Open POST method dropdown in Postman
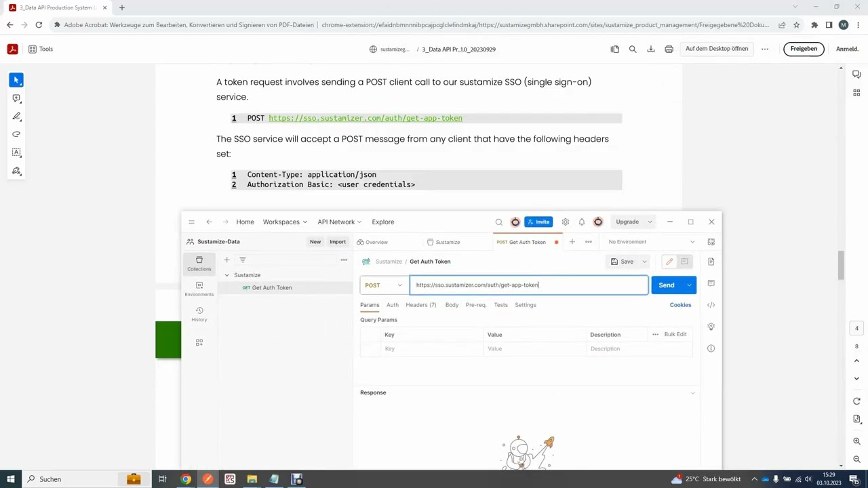The width and height of the screenshot is (868, 488). coord(384,285)
